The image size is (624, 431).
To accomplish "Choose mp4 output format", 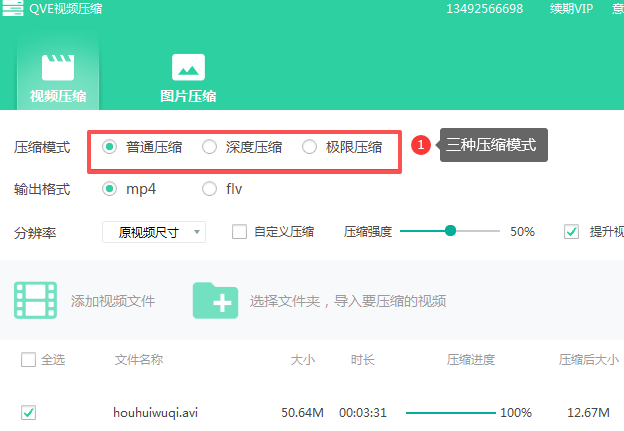I will coord(110,188).
